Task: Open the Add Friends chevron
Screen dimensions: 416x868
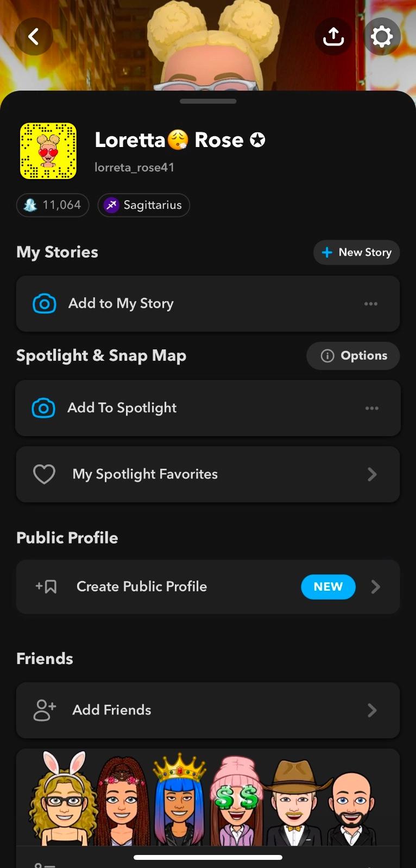Action: click(372, 710)
